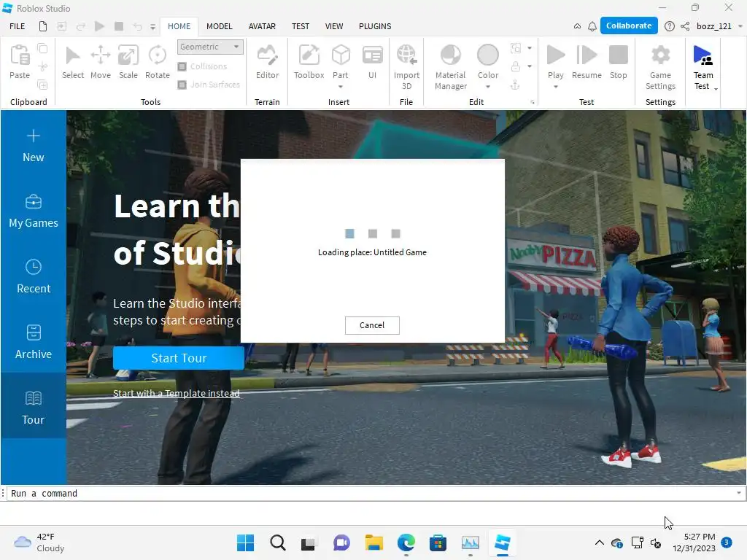Open the PLUGINS ribbon tab

[x=375, y=26]
